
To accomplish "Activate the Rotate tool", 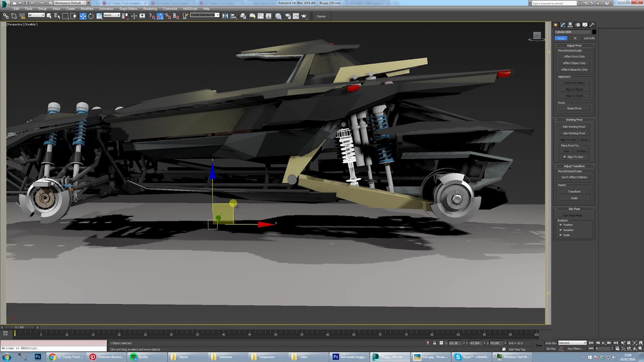I will tap(91, 16).
